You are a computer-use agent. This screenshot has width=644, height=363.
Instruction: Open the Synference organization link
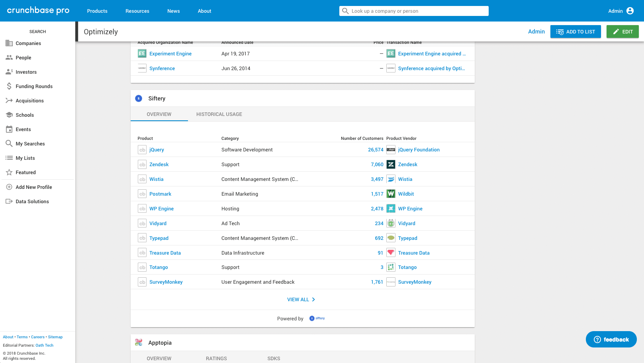tap(162, 69)
